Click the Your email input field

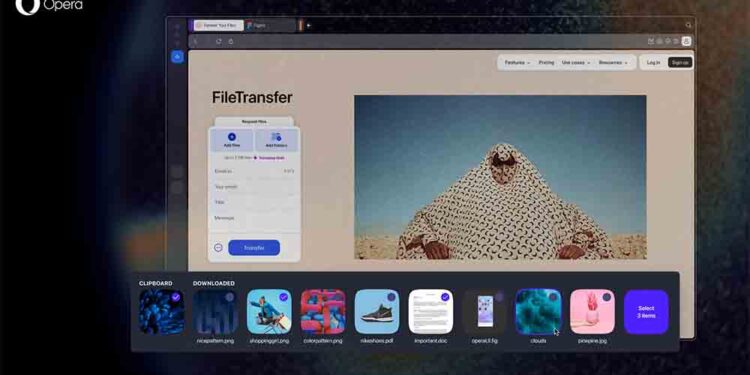tap(254, 187)
